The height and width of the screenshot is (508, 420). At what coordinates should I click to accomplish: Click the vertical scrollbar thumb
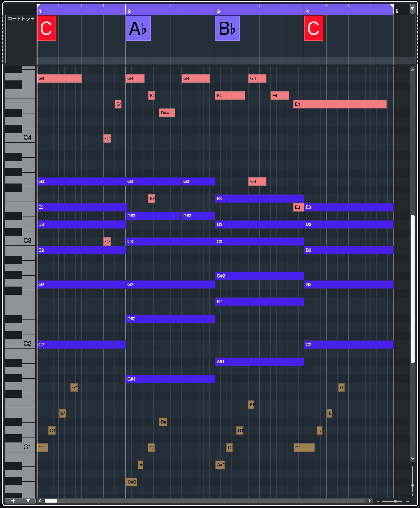[413, 289]
